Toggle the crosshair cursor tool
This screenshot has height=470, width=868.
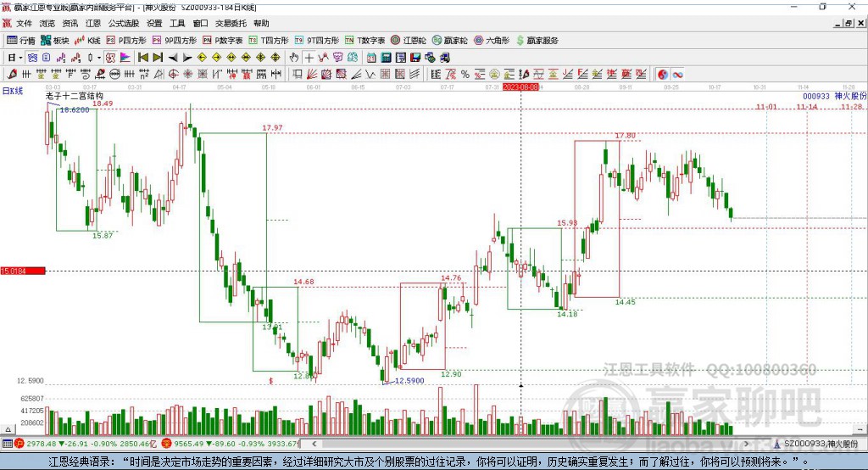click(x=309, y=58)
